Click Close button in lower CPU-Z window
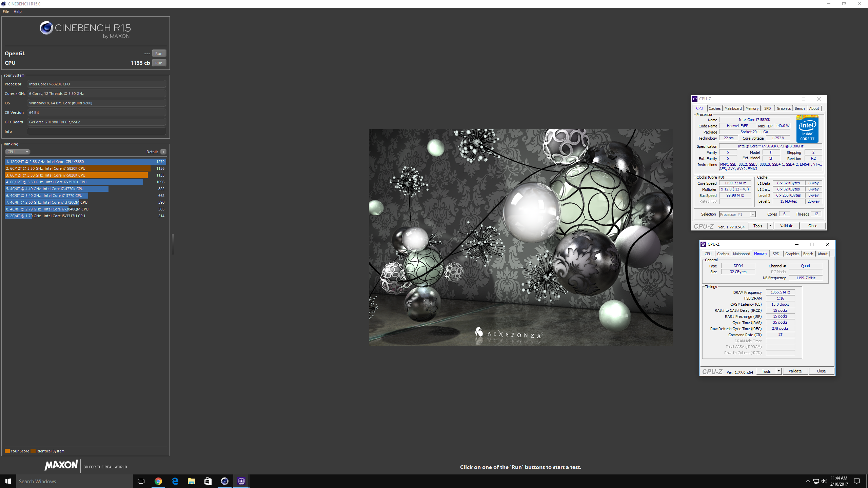The height and width of the screenshot is (488, 868). point(821,371)
